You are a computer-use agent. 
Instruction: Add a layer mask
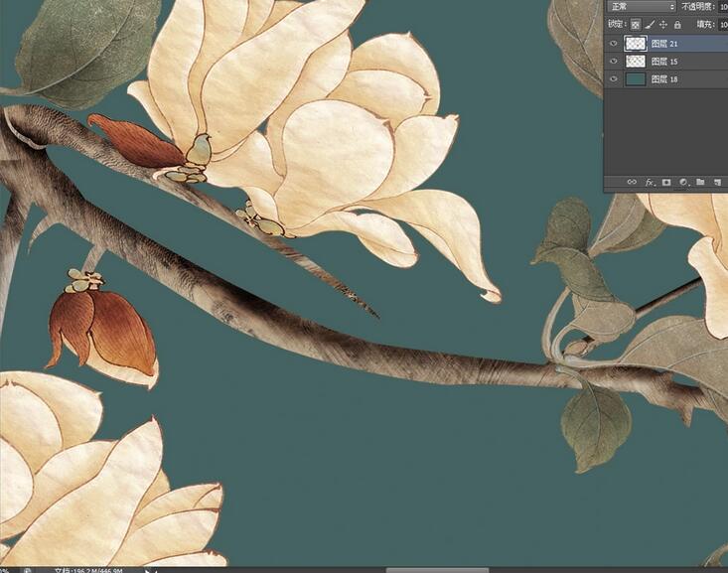tap(666, 183)
